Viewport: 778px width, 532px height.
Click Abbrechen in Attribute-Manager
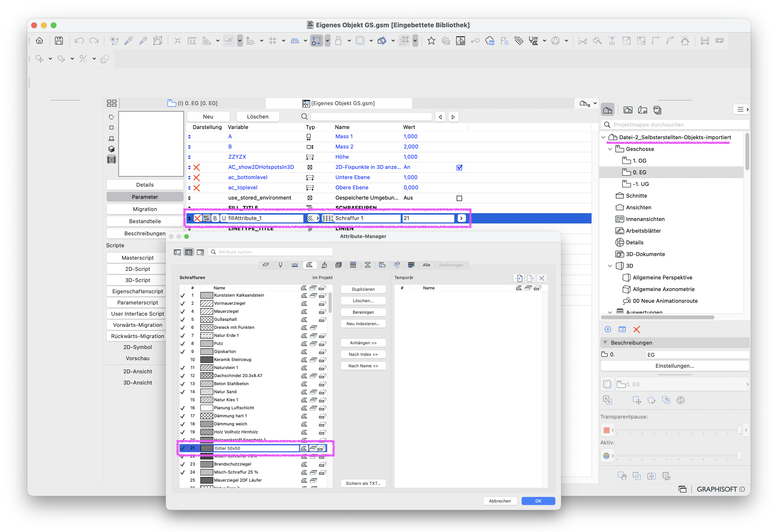[x=500, y=501]
